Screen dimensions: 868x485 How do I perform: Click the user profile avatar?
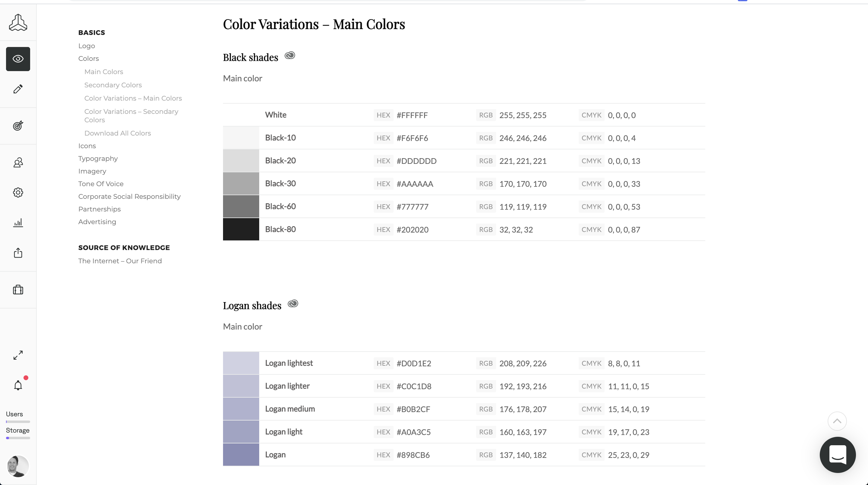coord(18,466)
